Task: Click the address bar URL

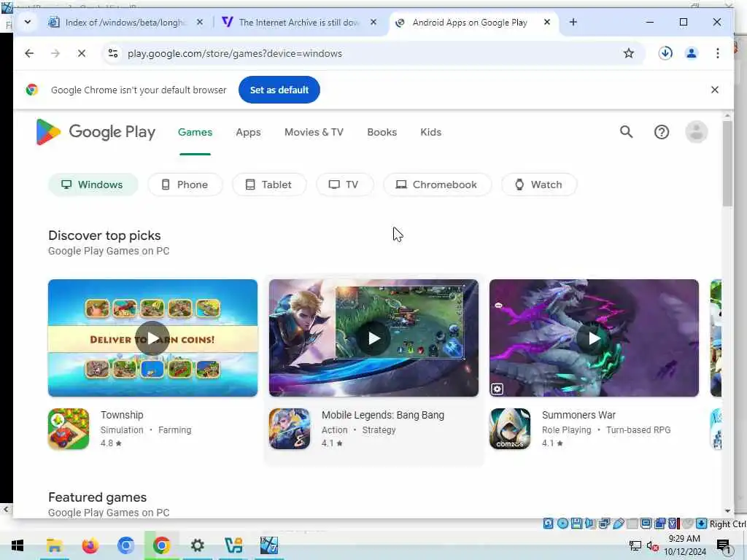Action: coord(234,53)
